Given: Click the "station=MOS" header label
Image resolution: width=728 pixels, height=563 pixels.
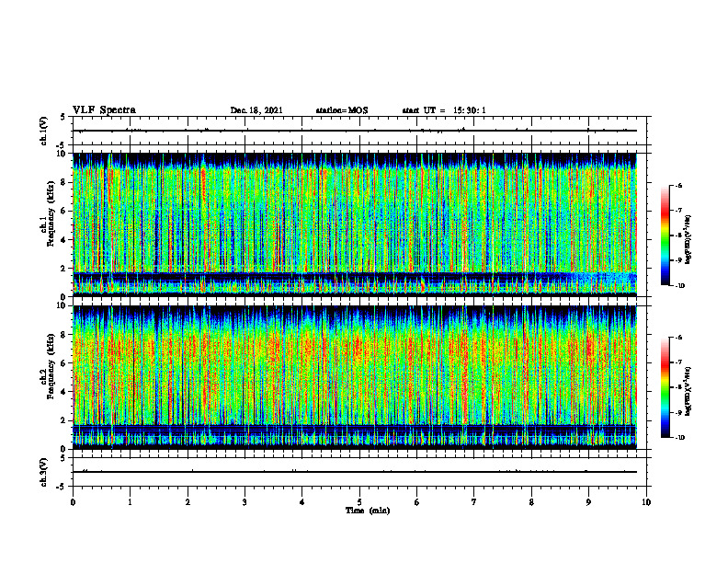Looking at the screenshot, I should [x=342, y=110].
